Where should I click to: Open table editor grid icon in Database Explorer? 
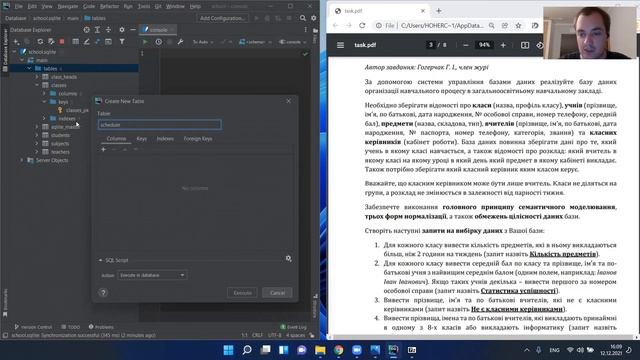click(76, 42)
